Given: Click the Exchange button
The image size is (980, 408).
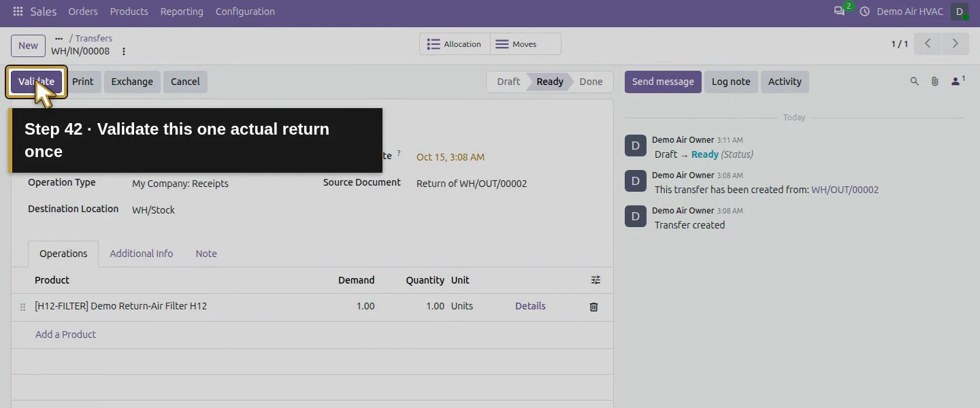Looking at the screenshot, I should point(132,82).
